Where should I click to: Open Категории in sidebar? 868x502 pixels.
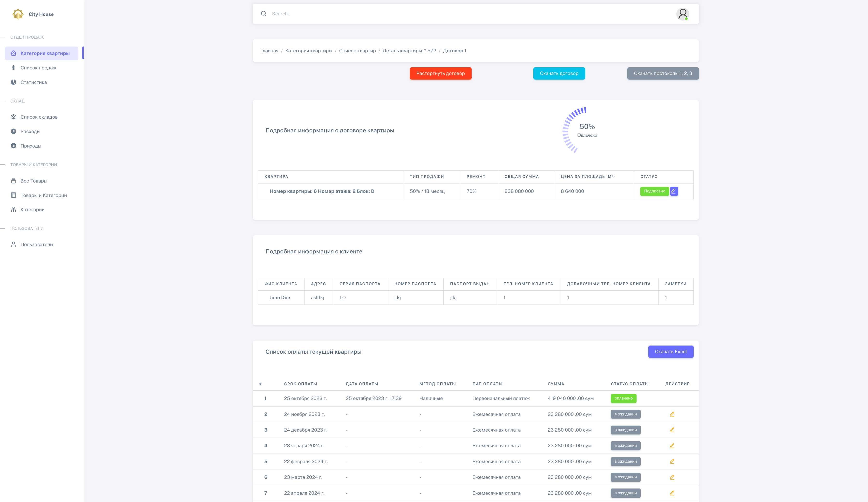click(42, 210)
